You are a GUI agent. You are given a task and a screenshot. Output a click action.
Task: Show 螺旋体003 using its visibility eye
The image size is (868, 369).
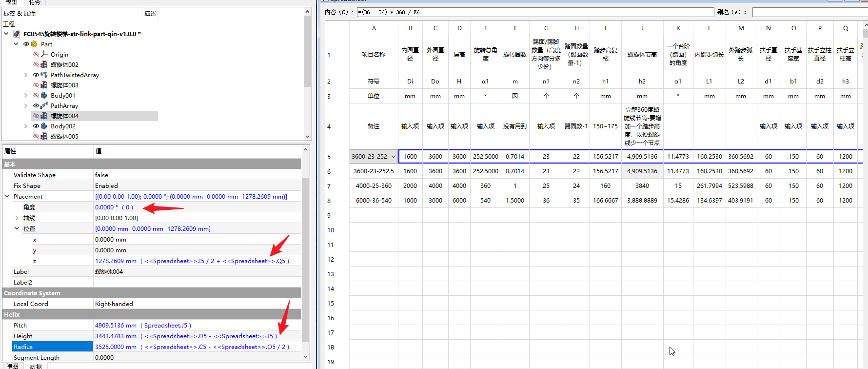click(x=36, y=85)
